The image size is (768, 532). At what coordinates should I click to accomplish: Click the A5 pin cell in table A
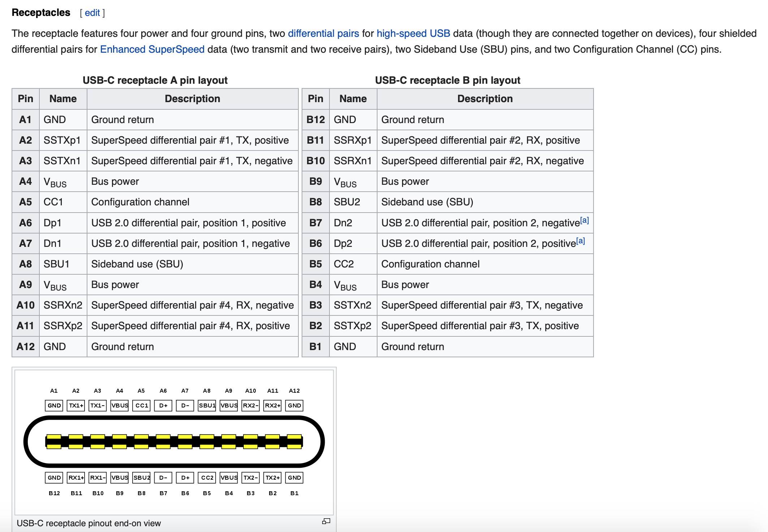(25, 202)
